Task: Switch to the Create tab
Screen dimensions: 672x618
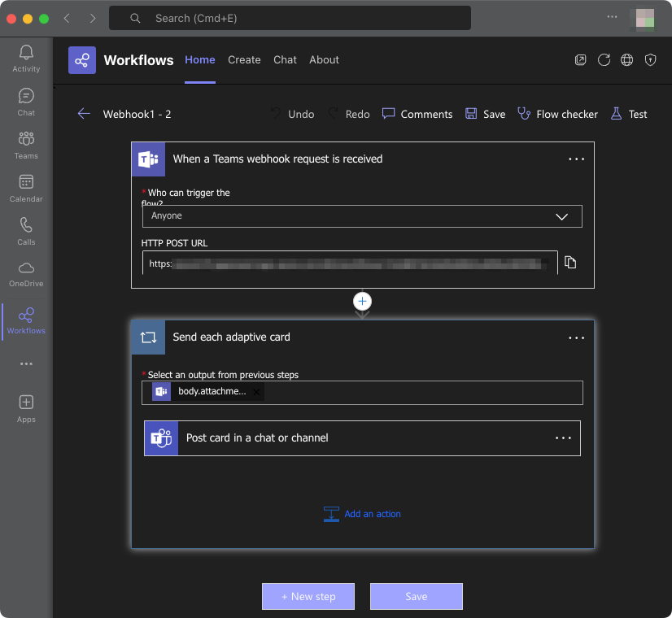Action: coord(244,60)
